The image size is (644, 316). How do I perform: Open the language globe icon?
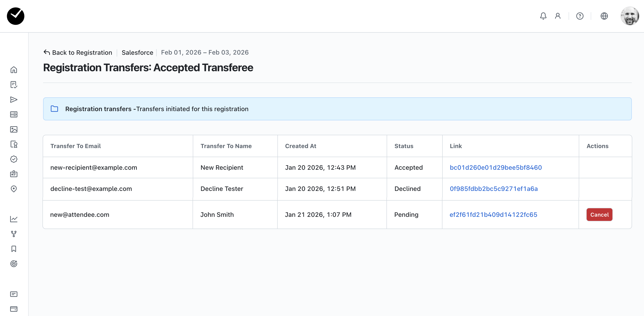[604, 16]
